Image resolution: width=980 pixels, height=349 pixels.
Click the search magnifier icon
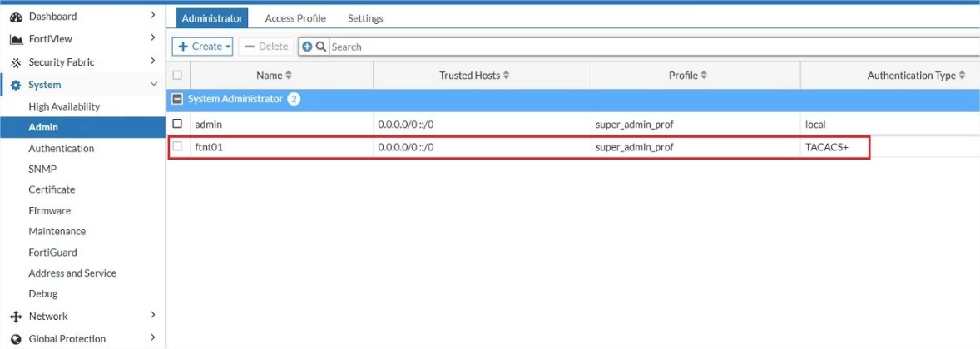pos(320,47)
